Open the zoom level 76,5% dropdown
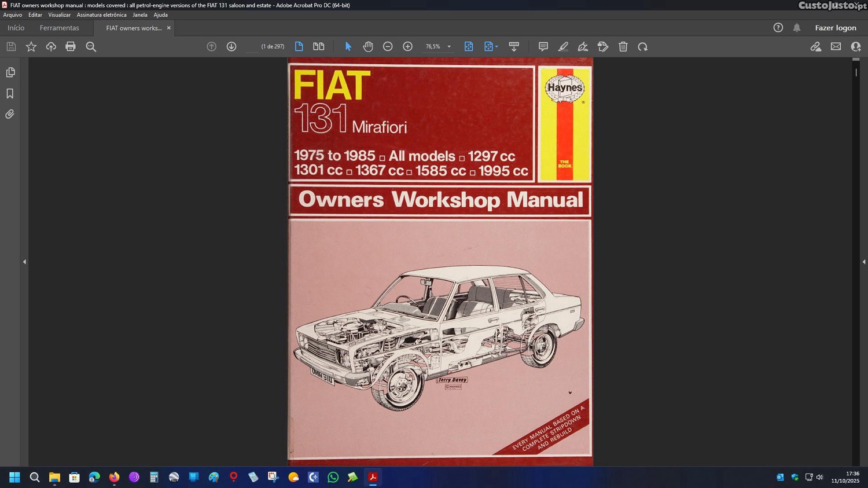This screenshot has height=488, width=868. click(449, 47)
